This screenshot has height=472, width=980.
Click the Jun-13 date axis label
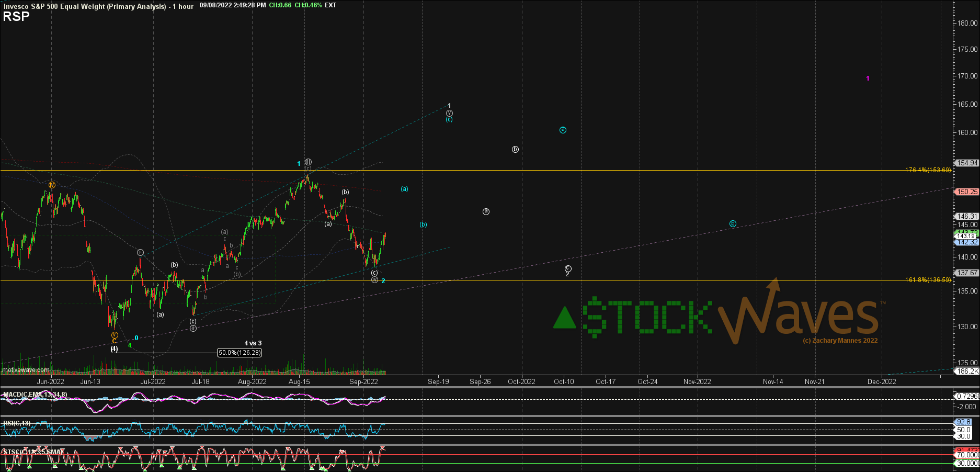[90, 381]
